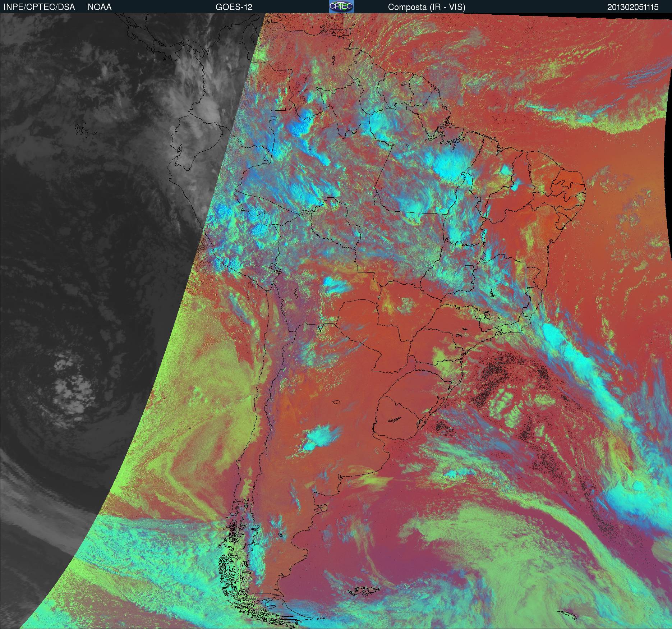Select the 201302051115 timestamp

click(x=633, y=7)
